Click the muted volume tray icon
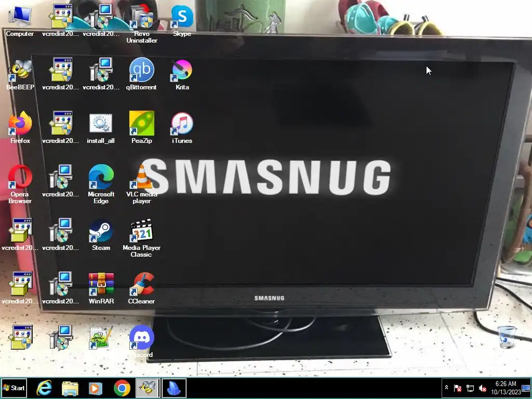532x399 pixels. [x=482, y=388]
